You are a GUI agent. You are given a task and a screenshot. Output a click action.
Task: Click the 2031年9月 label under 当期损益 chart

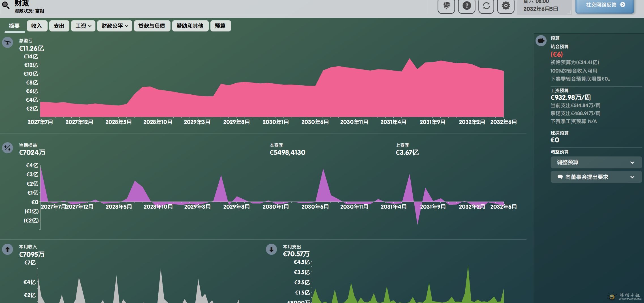click(433, 207)
